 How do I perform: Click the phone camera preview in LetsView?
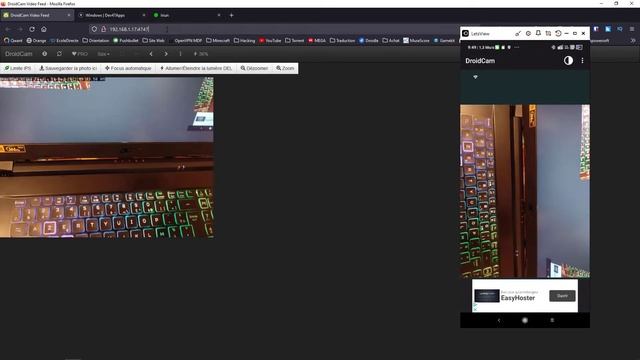tap(525, 191)
